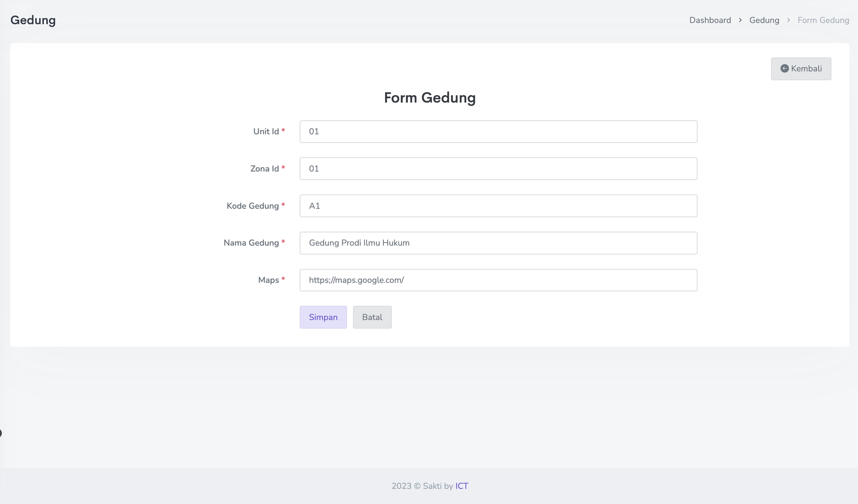Viewport: 858px width, 504px height.
Task: Select the Form Gedung breadcrumb item
Action: click(823, 20)
